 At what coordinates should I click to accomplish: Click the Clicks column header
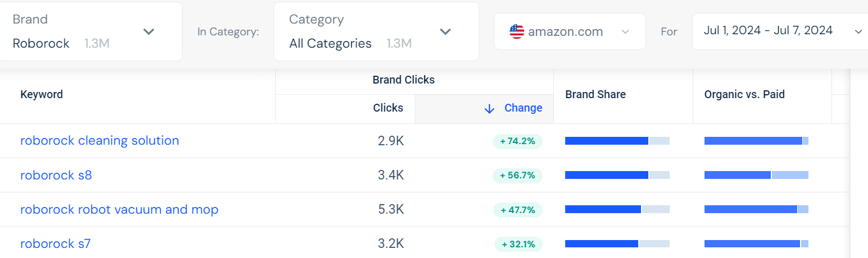coord(388,108)
